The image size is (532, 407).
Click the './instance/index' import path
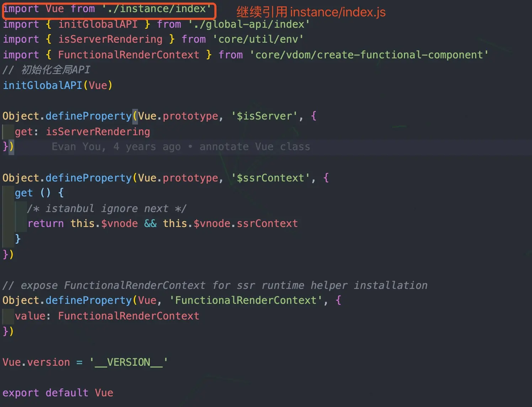click(157, 9)
